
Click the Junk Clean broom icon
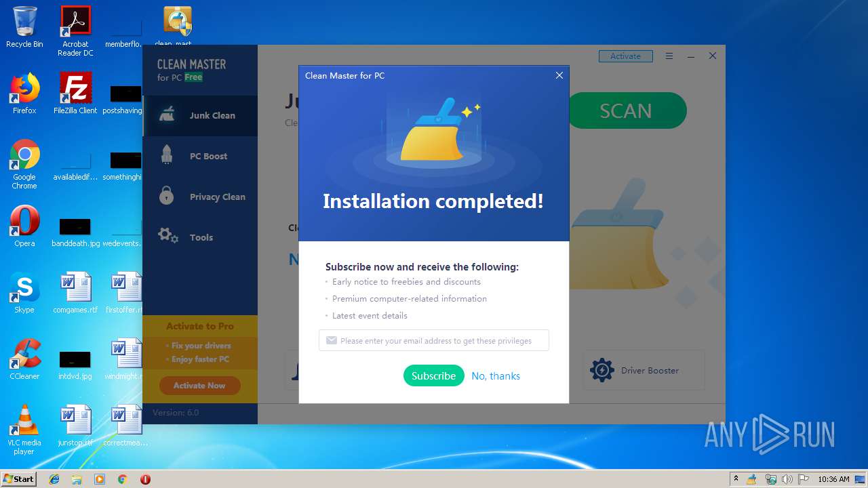coord(167,115)
